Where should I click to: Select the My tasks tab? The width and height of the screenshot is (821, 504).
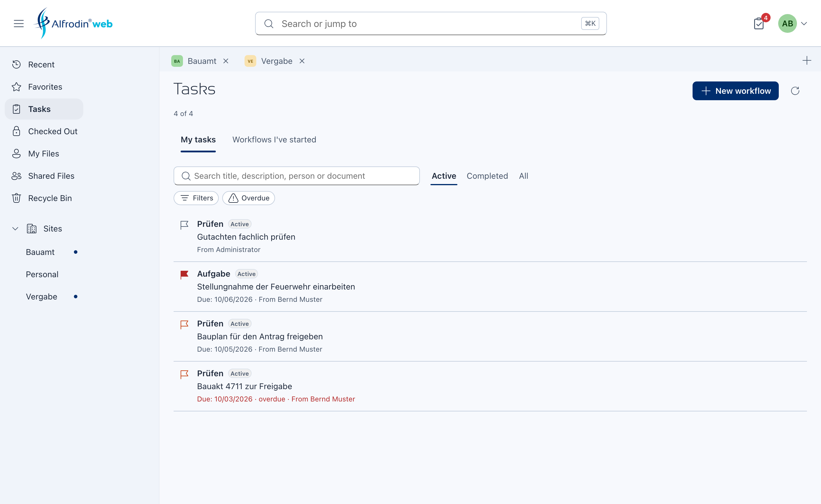tap(198, 140)
